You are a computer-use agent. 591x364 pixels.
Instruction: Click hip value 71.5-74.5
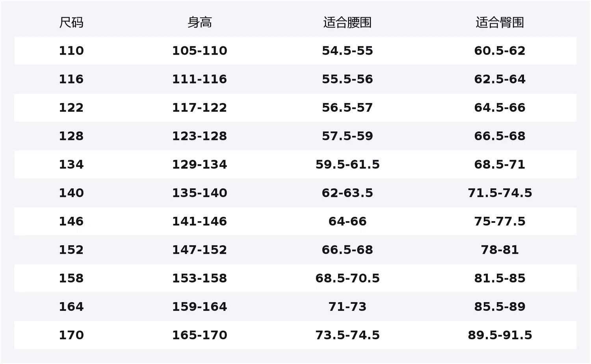coord(500,193)
